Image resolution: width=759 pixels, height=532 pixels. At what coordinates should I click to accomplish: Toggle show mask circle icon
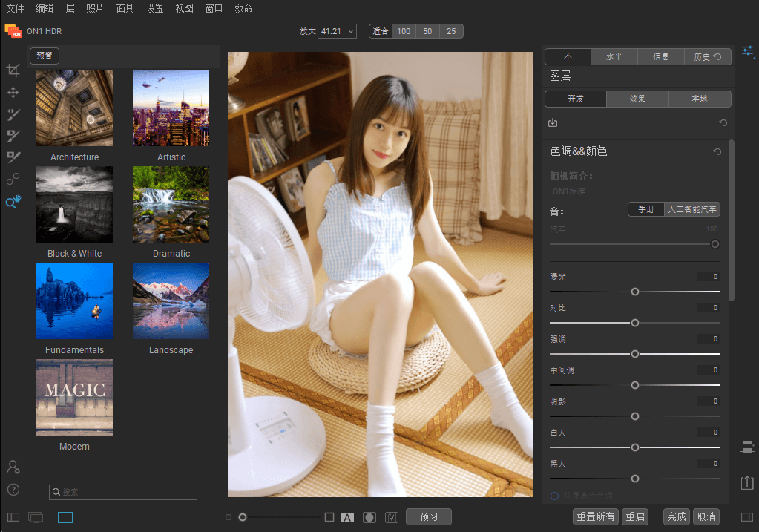tap(369, 517)
